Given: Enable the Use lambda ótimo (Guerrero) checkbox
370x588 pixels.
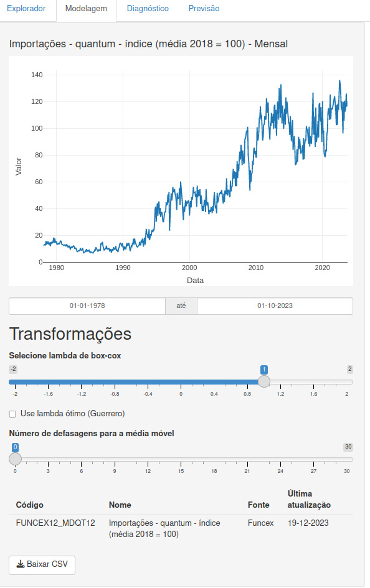Looking at the screenshot, I should 11,413.
